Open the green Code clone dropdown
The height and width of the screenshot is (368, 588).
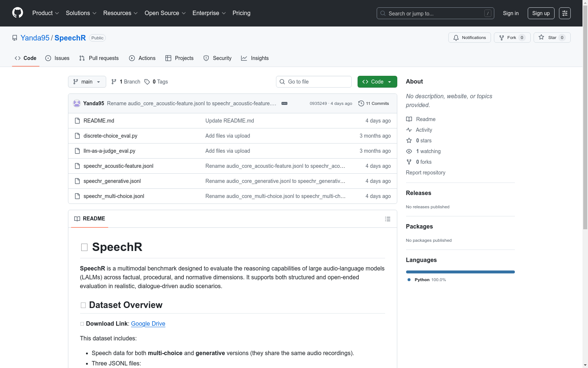[x=377, y=82]
